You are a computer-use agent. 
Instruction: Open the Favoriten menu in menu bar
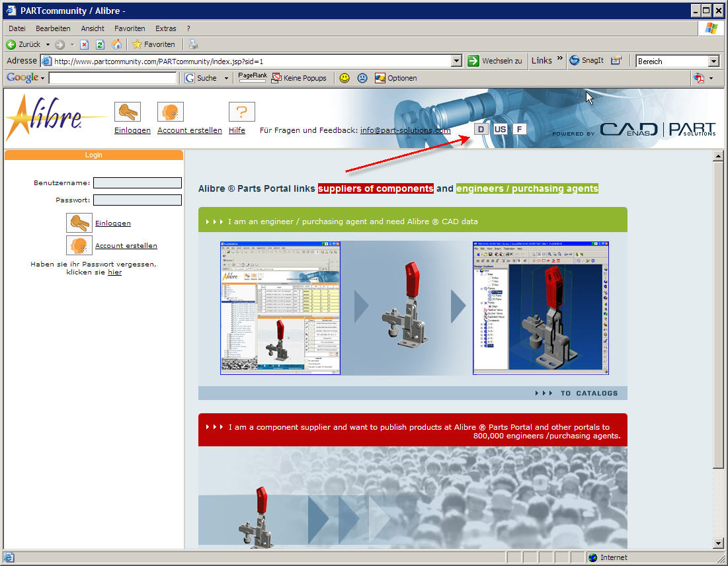coord(130,28)
